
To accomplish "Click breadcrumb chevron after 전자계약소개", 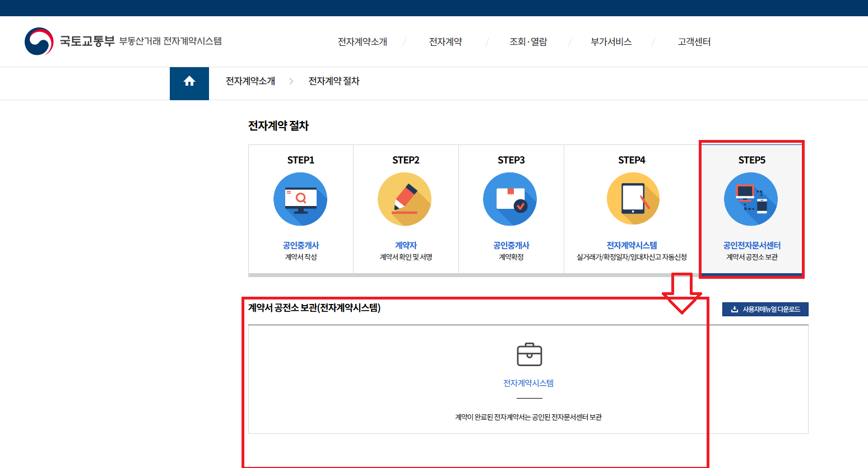I will [291, 81].
